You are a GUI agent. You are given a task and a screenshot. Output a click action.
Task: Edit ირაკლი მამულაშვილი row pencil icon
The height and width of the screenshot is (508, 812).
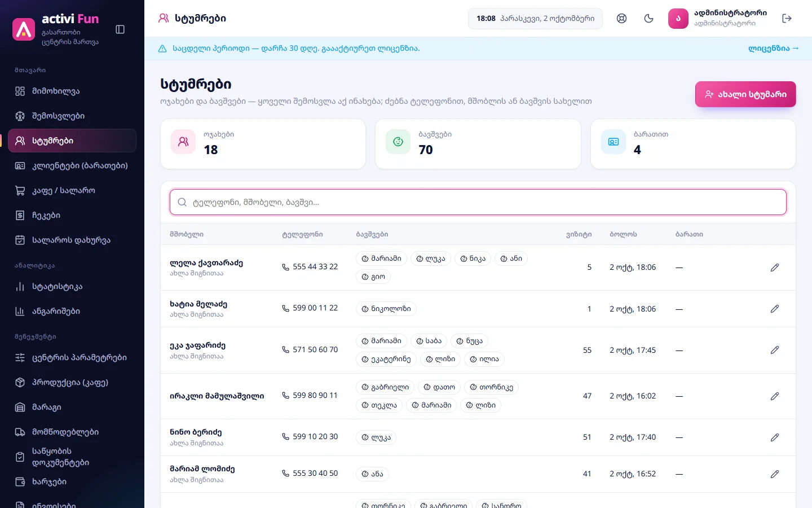pos(775,396)
